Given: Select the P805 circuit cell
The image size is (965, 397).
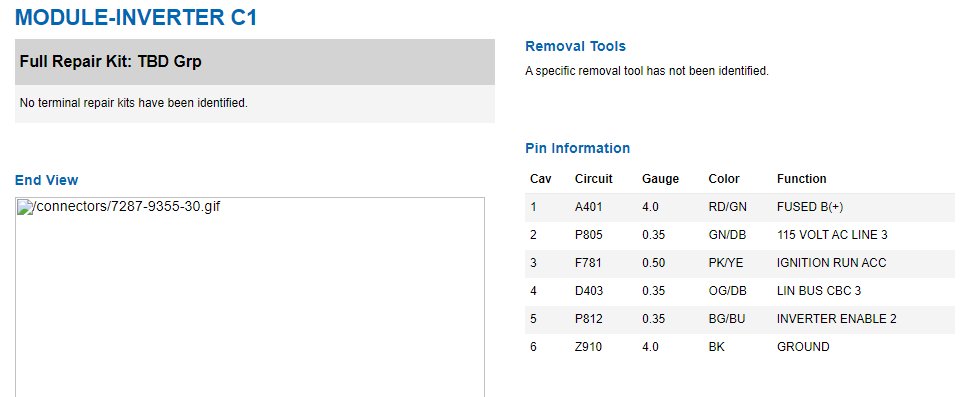Looking at the screenshot, I should (588, 235).
